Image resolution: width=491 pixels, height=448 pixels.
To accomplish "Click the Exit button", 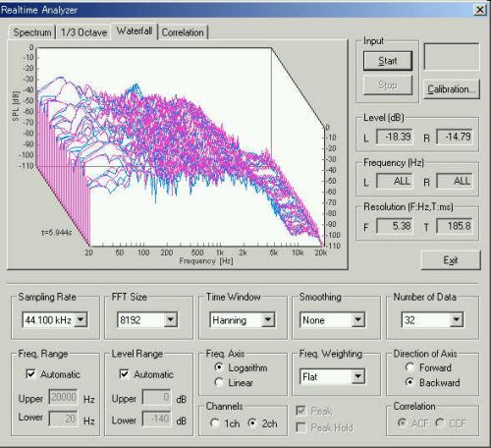I will pyautogui.click(x=451, y=260).
